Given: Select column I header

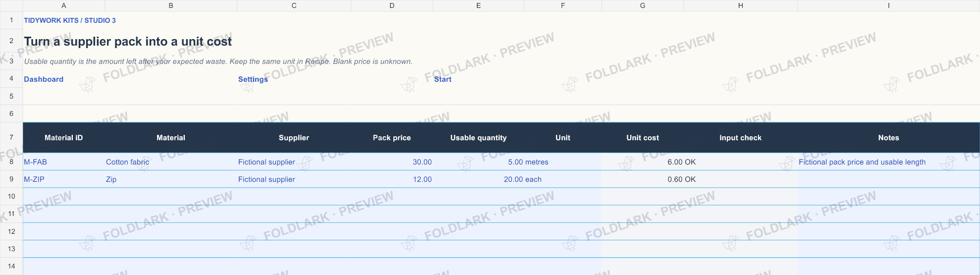Looking at the screenshot, I should point(889,5).
